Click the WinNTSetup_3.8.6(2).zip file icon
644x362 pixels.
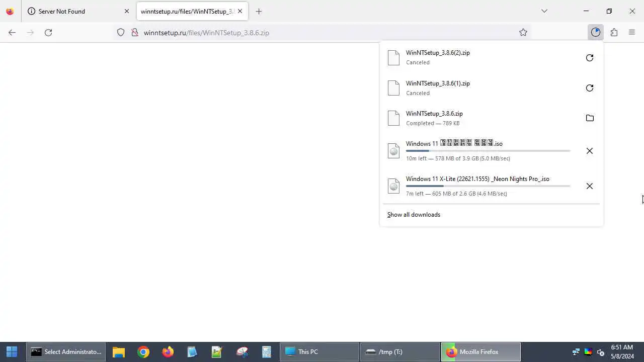[394, 58]
